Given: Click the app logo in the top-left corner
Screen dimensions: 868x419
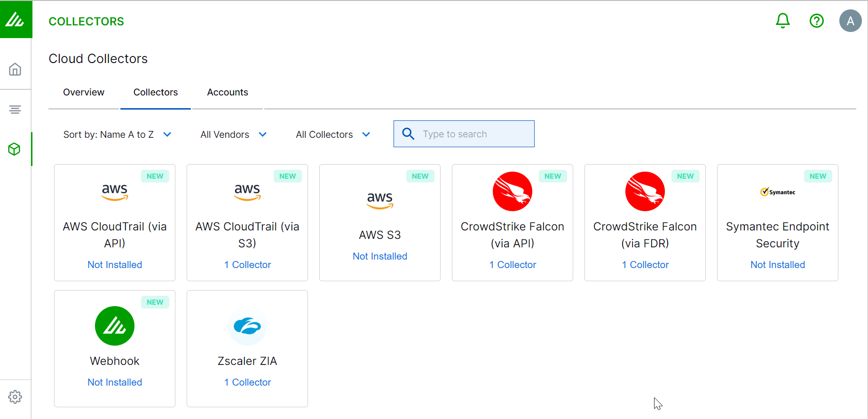Looking at the screenshot, I should (x=16, y=19).
